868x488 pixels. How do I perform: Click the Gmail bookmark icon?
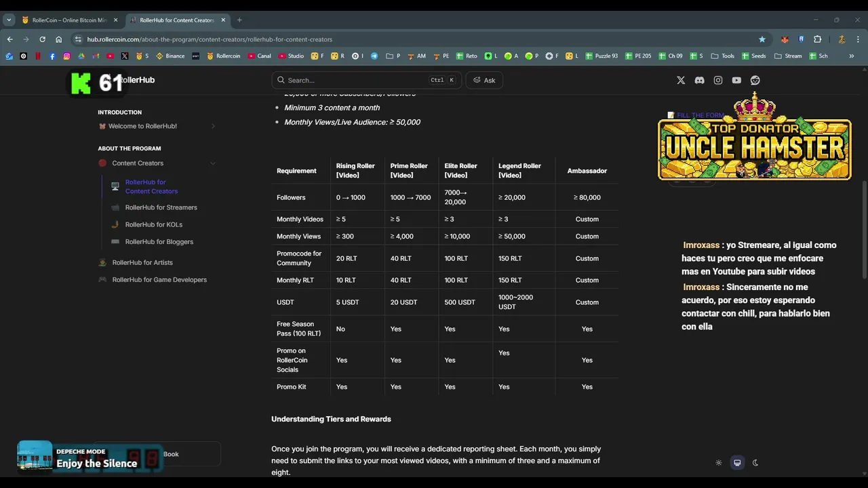96,56
